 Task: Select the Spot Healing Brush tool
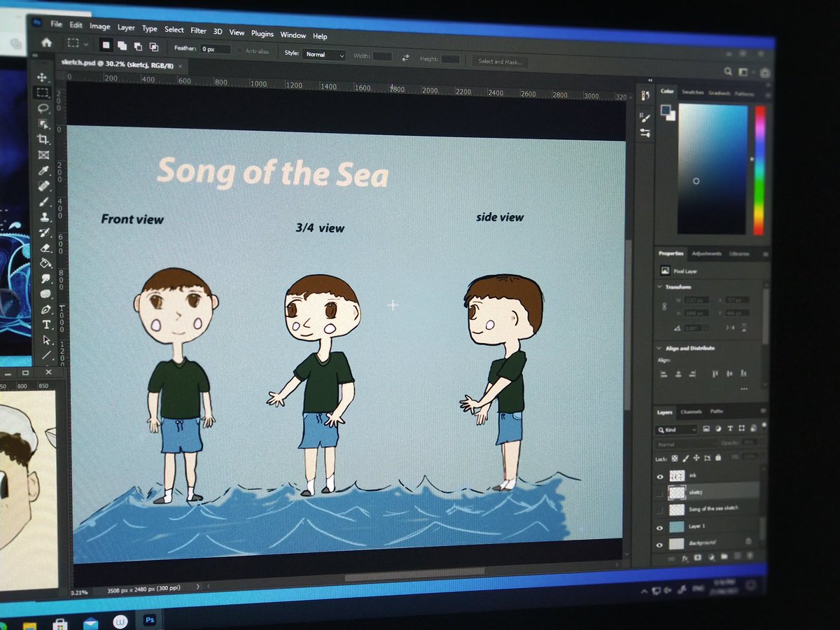coord(44,186)
